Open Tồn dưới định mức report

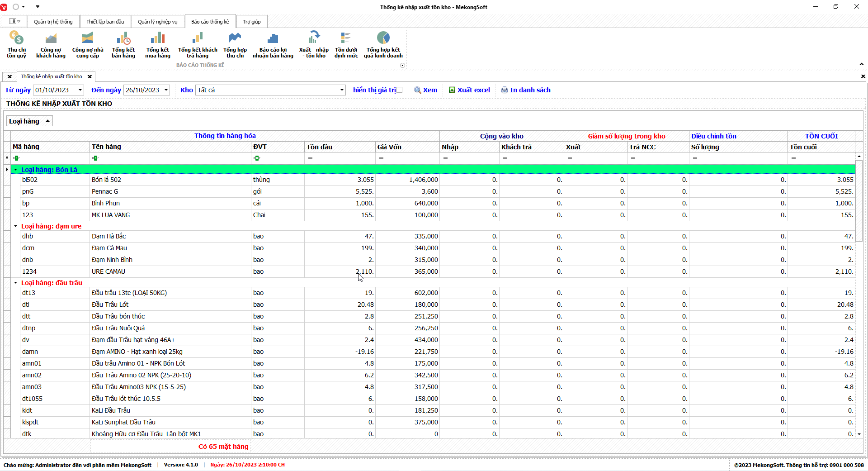(x=346, y=44)
